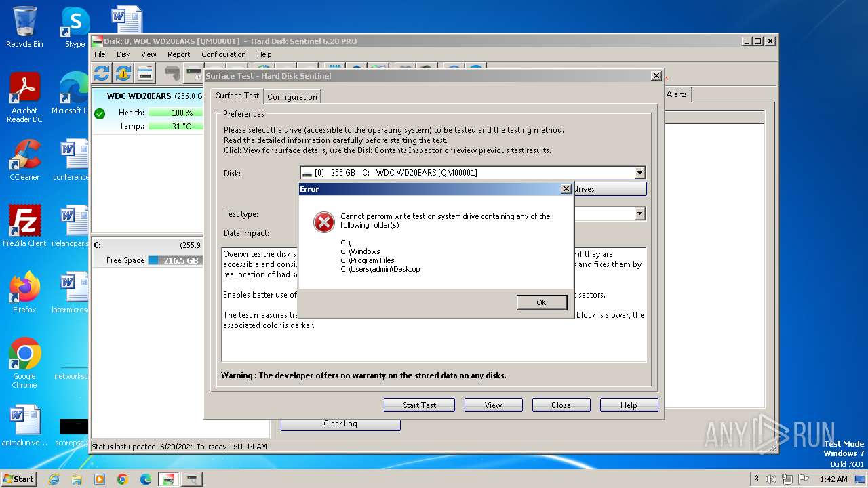Open the latermicros Word document on the desktop
The height and width of the screenshot is (488, 868).
coord(71,293)
